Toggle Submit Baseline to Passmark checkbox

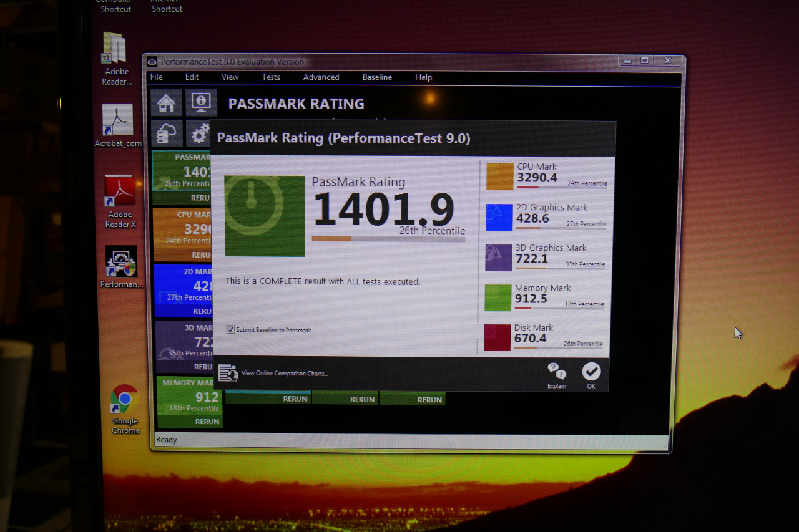click(231, 329)
